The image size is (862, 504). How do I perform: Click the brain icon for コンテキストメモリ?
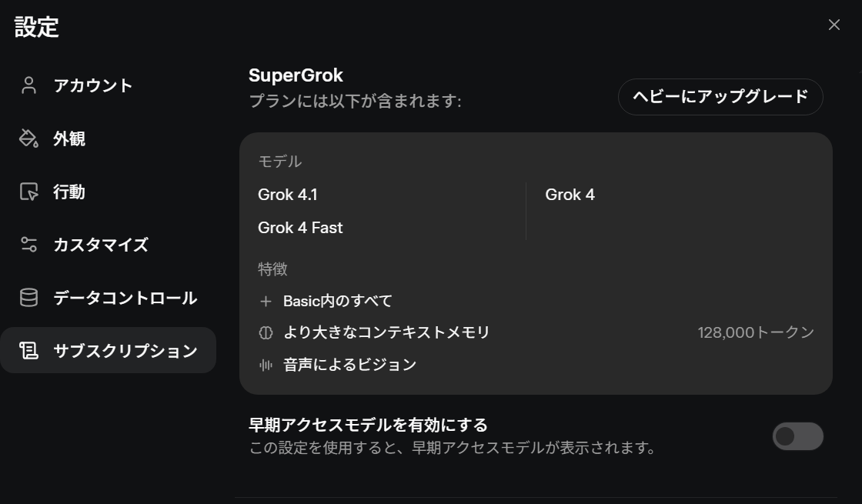[266, 332]
